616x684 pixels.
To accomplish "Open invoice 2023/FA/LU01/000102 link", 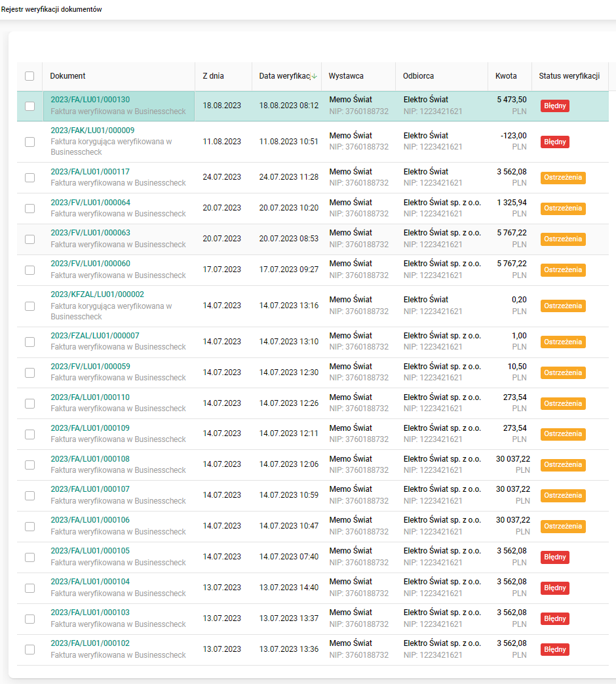I will (x=90, y=643).
